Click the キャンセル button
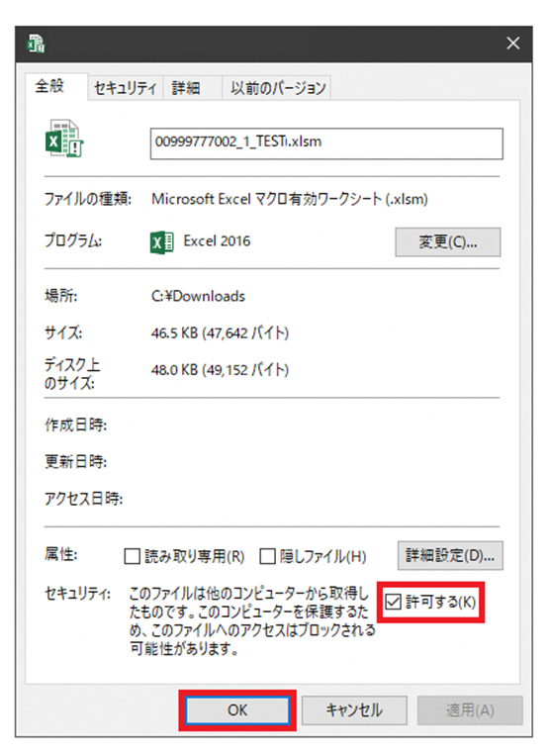 coord(354,710)
